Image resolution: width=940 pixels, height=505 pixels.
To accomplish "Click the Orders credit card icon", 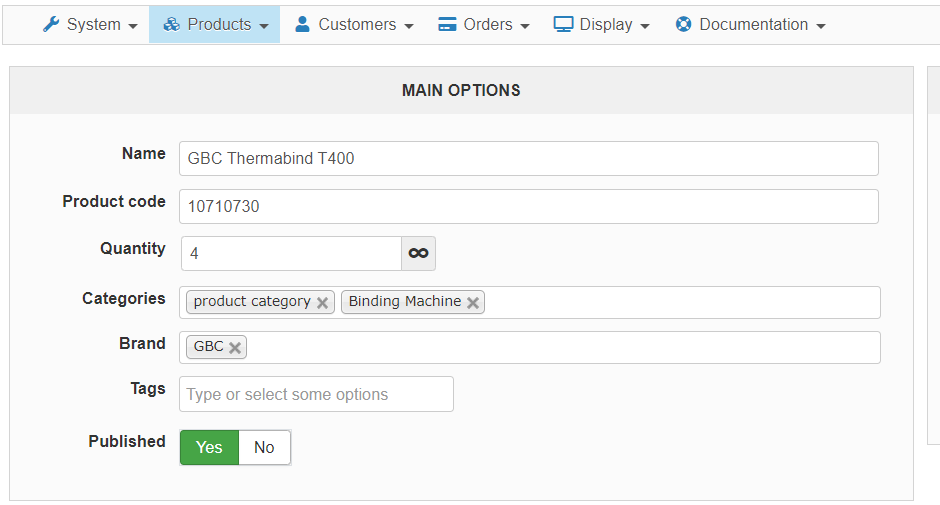I will coord(447,25).
